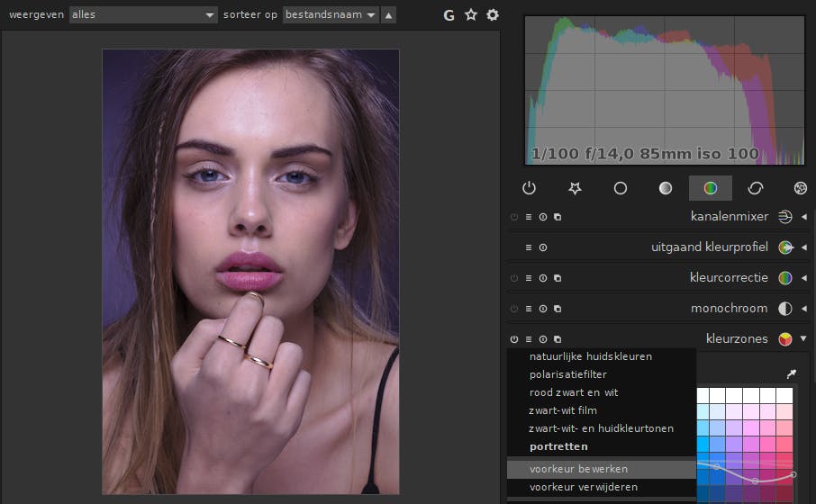This screenshot has height=504, width=816.
Task: Show the favorite modules group
Action: pos(575,188)
